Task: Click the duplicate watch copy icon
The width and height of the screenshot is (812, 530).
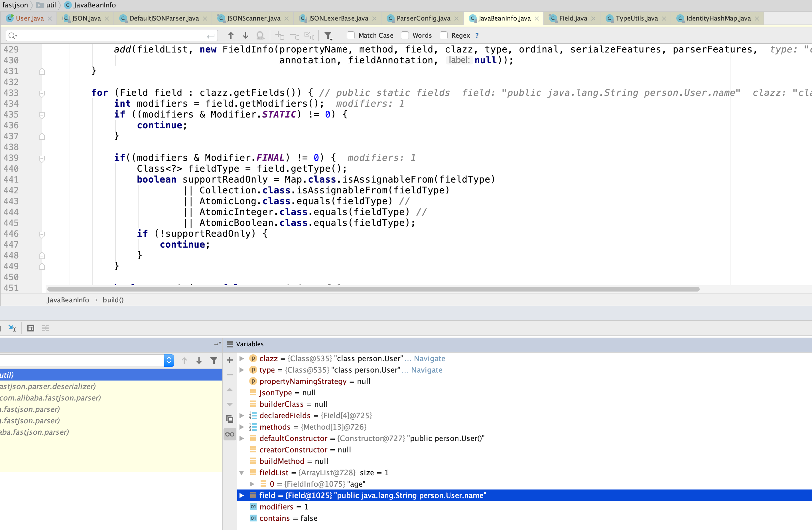Action: point(230,419)
